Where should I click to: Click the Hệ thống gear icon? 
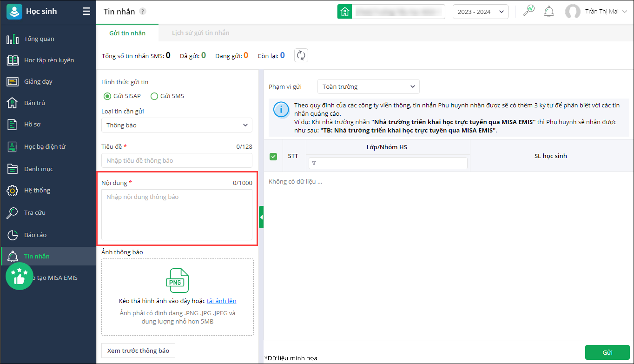click(x=13, y=191)
